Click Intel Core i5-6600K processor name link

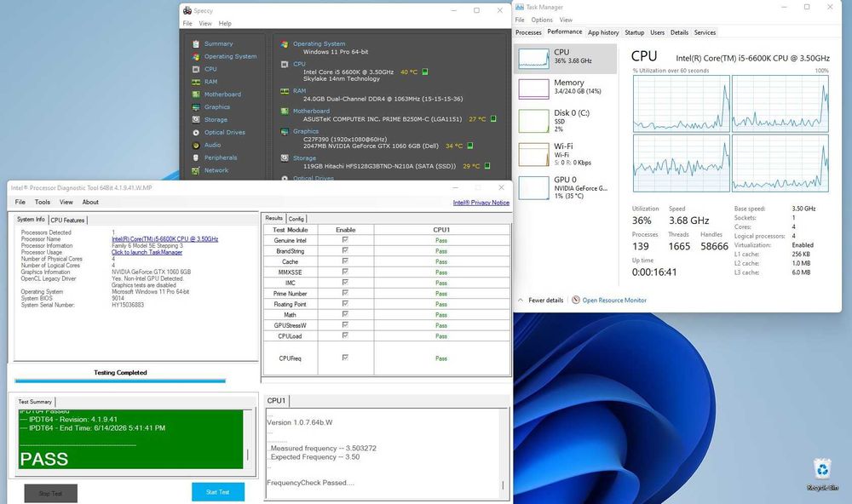(x=164, y=239)
